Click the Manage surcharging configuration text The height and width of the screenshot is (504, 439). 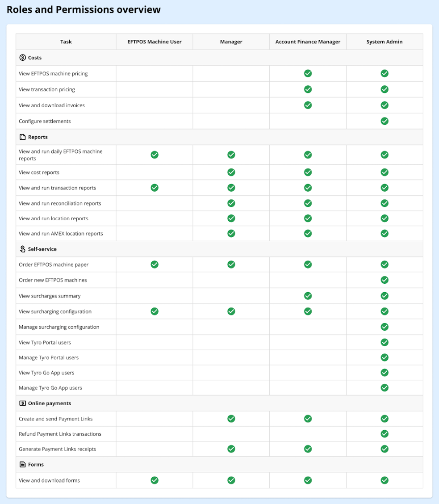59,327
